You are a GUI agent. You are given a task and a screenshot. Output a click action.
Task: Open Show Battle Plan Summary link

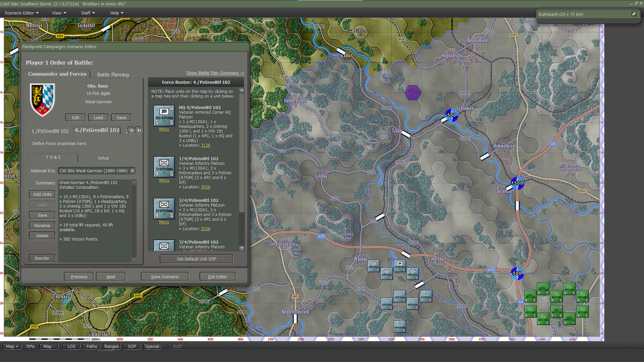[x=215, y=73]
